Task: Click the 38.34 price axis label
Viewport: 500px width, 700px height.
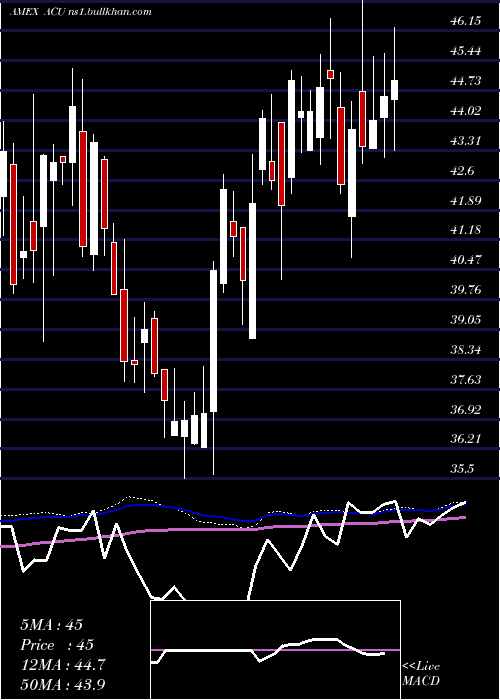Action: [x=466, y=350]
